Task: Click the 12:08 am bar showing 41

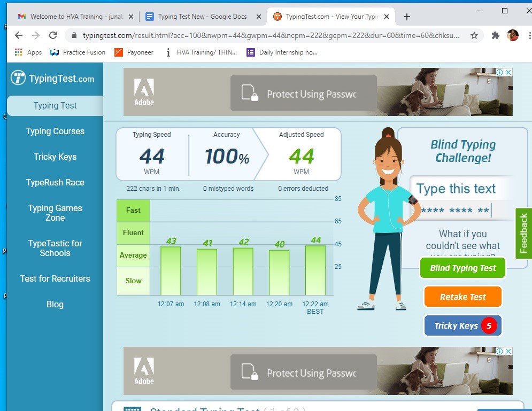Action: (x=206, y=272)
